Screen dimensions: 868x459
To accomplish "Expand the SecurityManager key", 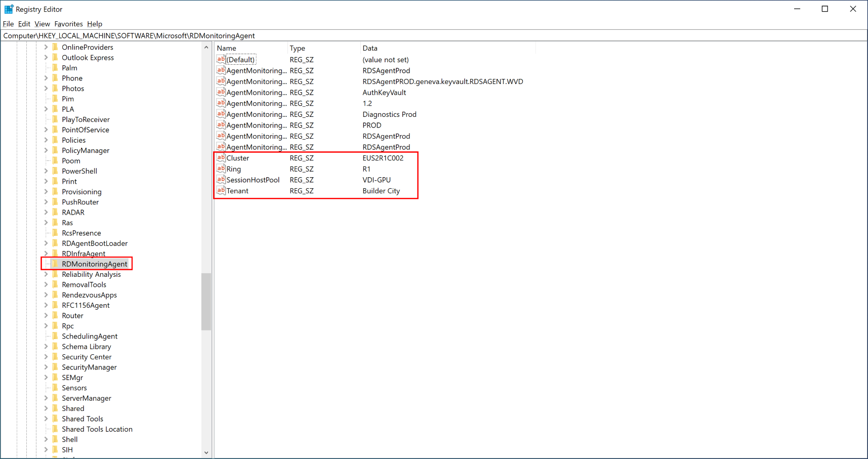I will click(46, 367).
